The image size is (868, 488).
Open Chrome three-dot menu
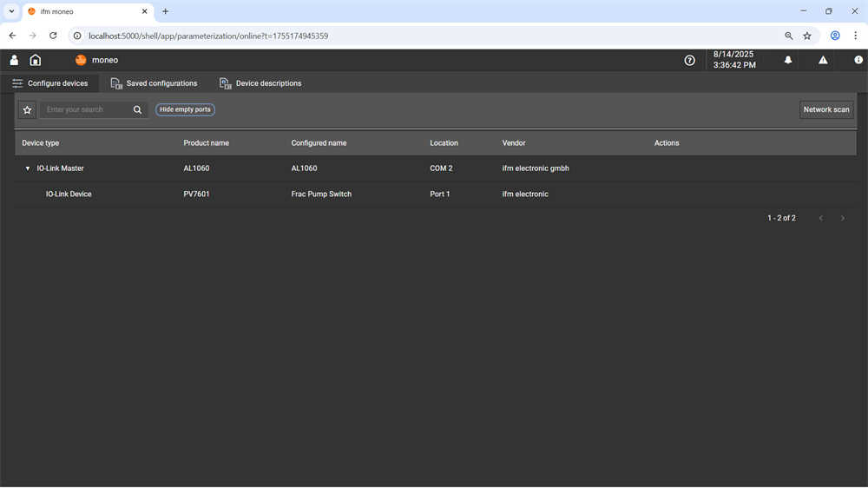coord(855,36)
